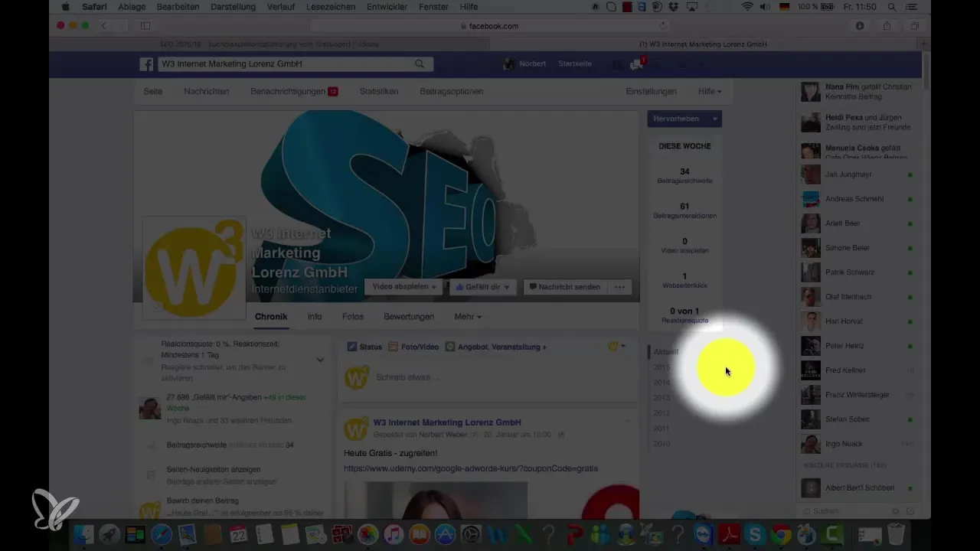The image size is (980, 551).
Task: Click the Safari address bar showing facebook.com
Action: coord(489,26)
